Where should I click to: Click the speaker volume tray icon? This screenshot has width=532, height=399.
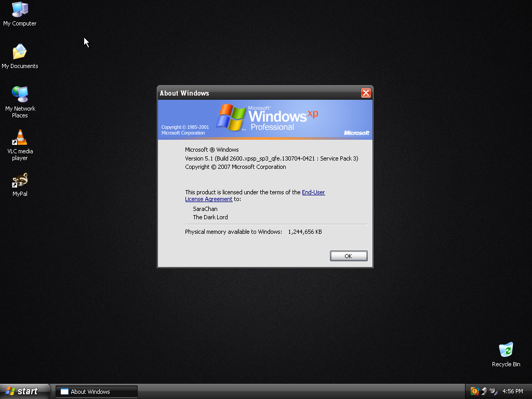pyautogui.click(x=494, y=391)
